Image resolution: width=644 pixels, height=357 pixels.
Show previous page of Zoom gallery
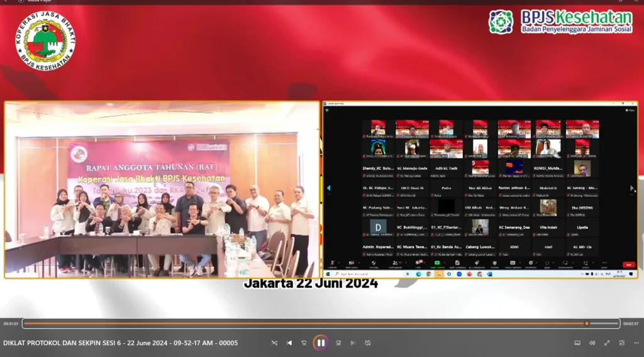(328, 188)
